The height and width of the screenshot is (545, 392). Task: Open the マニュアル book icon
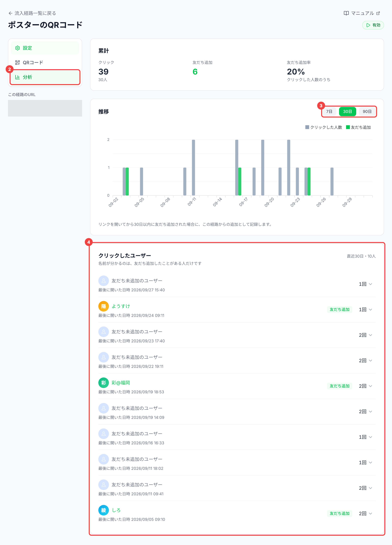pyautogui.click(x=346, y=13)
